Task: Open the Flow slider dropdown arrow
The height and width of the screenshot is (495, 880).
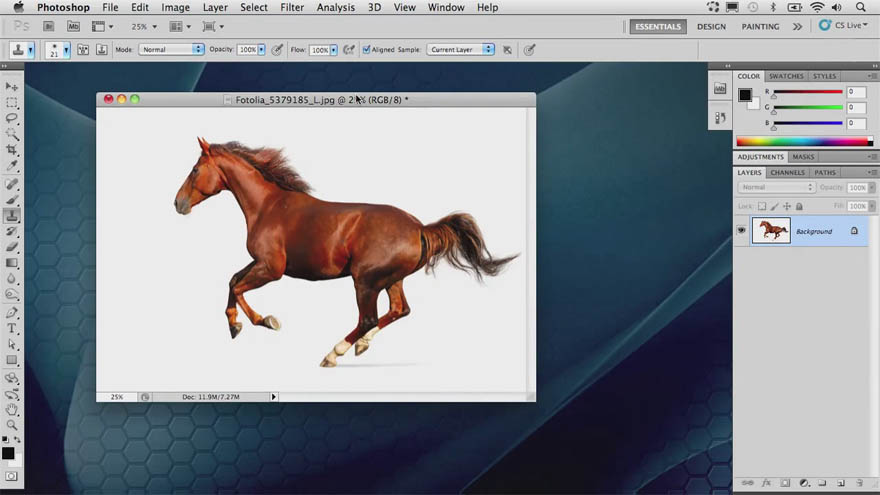Action: [x=333, y=50]
